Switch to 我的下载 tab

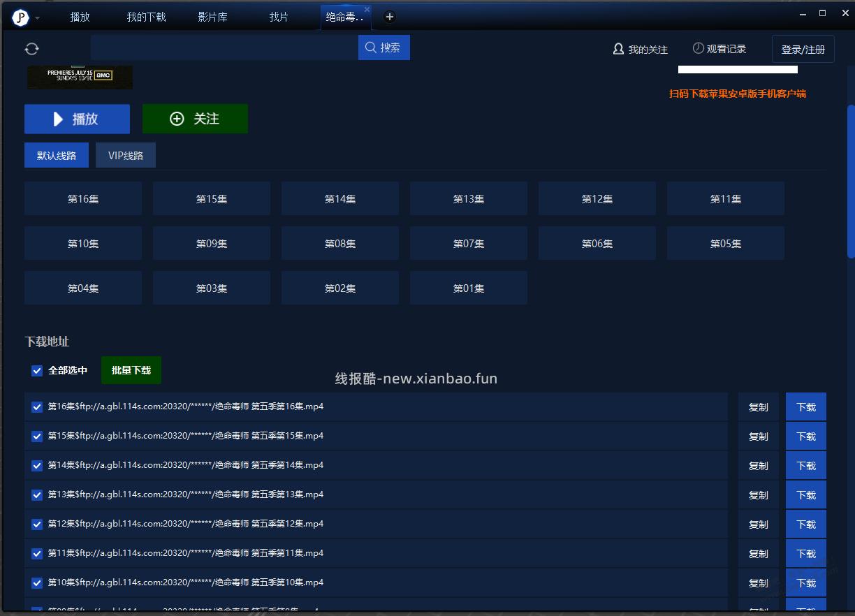tap(146, 17)
